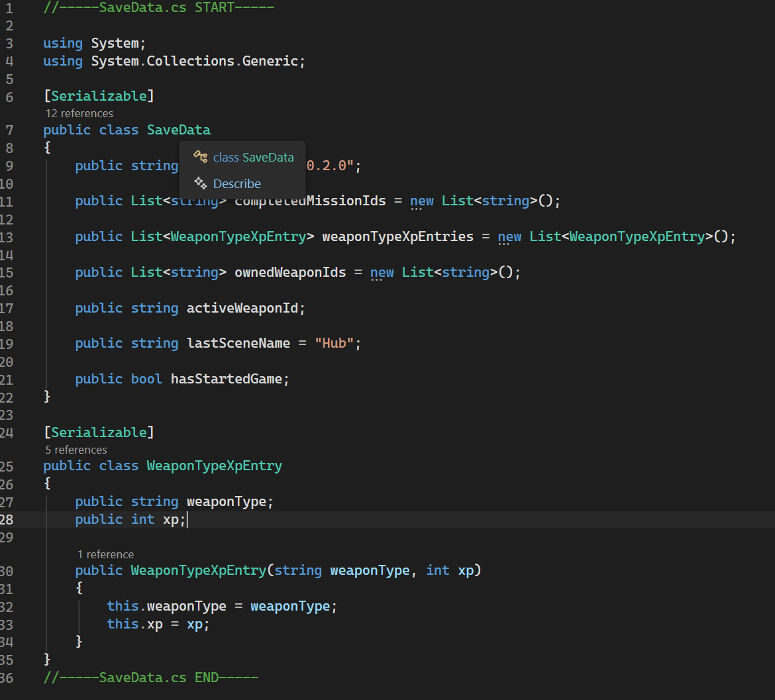Viewport: 775px width, 700px height.
Task: Open the '5 references' code lens
Action: (x=76, y=450)
